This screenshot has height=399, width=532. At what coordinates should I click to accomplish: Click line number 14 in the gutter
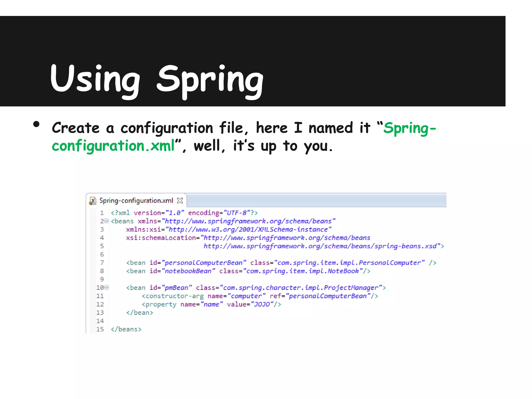(x=100, y=321)
